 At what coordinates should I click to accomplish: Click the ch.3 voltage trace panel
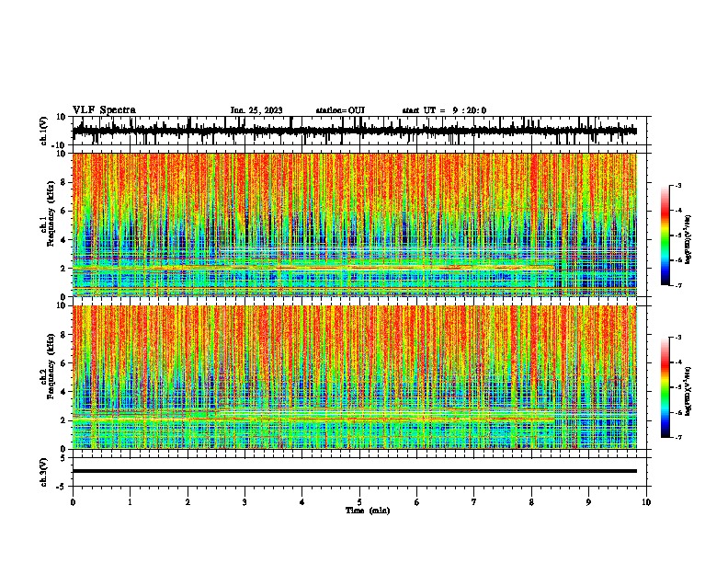[x=361, y=472]
